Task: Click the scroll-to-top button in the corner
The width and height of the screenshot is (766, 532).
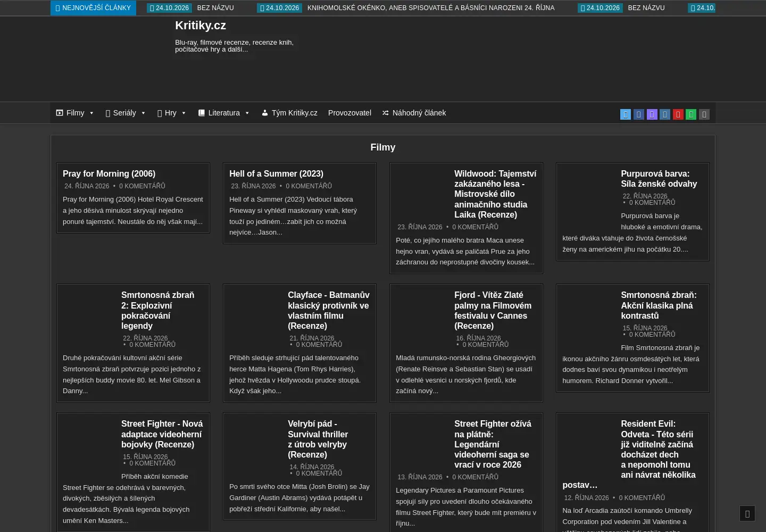Action: pyautogui.click(x=747, y=513)
